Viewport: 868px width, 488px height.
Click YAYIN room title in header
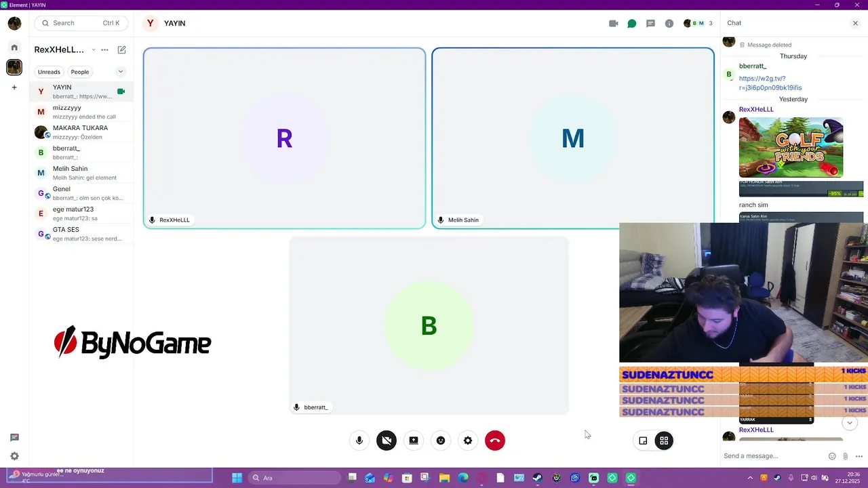click(174, 23)
